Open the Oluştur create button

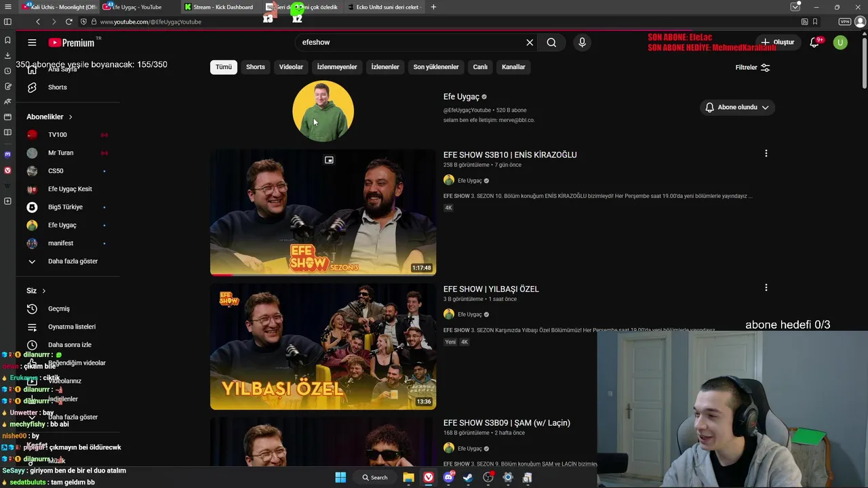click(x=777, y=42)
